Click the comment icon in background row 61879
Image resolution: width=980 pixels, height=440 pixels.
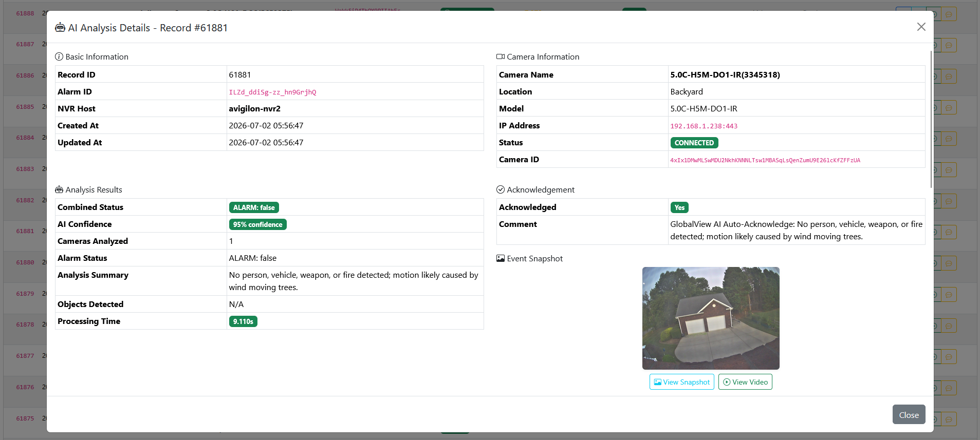949,295
